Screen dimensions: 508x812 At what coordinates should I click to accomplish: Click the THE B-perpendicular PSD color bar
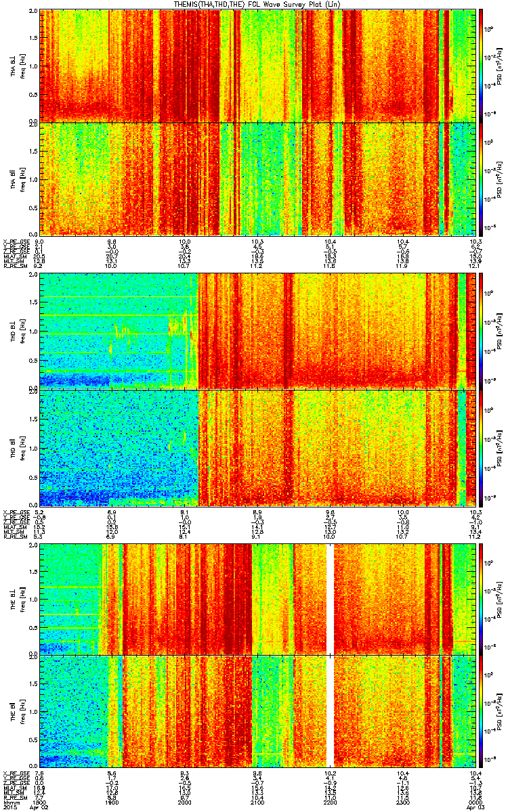(481, 599)
